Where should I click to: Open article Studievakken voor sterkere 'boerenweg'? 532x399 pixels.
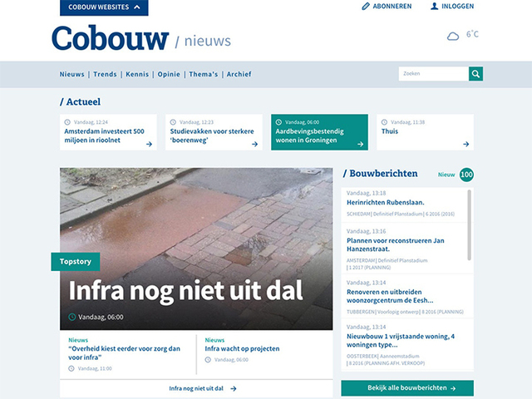click(x=212, y=135)
